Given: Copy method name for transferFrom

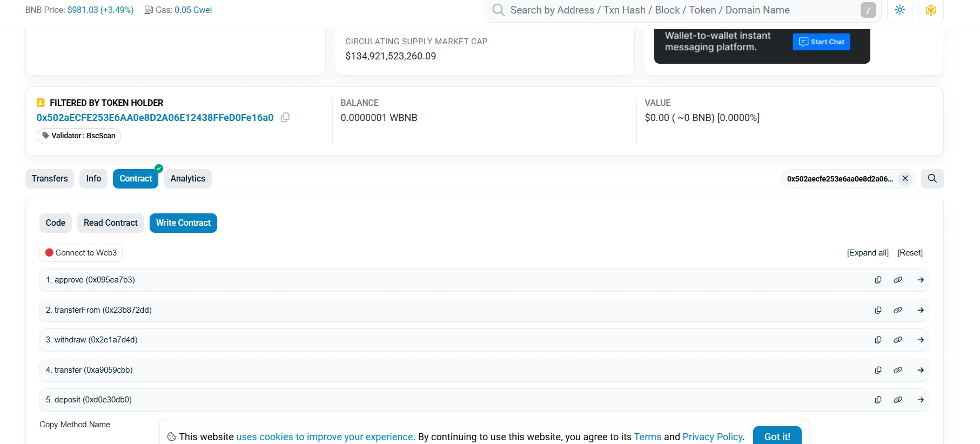Looking at the screenshot, I should [878, 310].
